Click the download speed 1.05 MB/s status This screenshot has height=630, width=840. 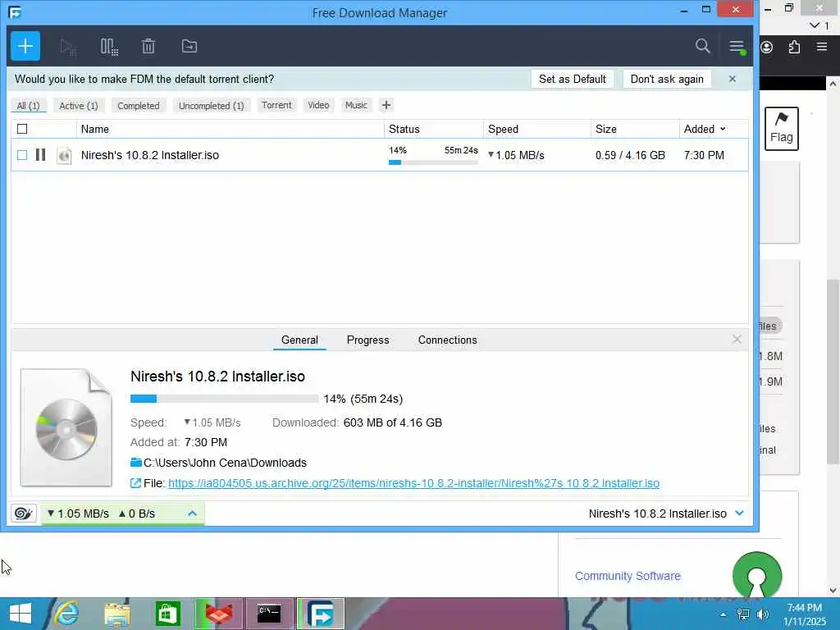click(78, 514)
